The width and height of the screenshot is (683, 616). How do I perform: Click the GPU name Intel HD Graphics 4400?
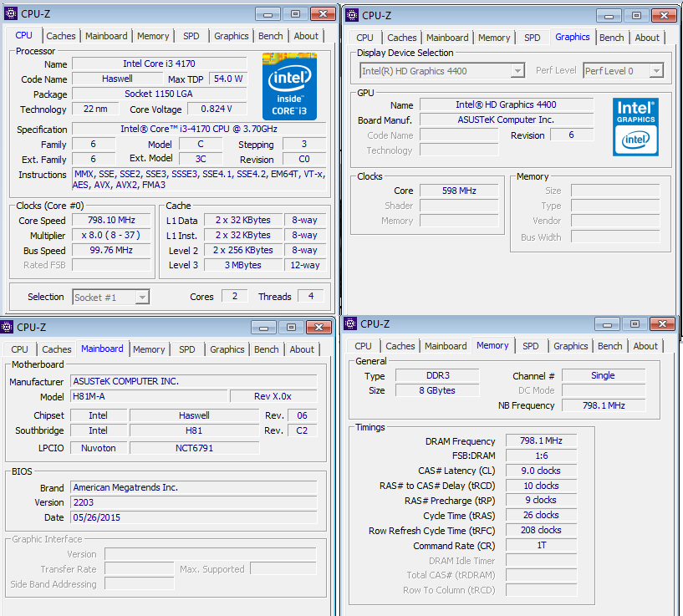[x=506, y=104]
